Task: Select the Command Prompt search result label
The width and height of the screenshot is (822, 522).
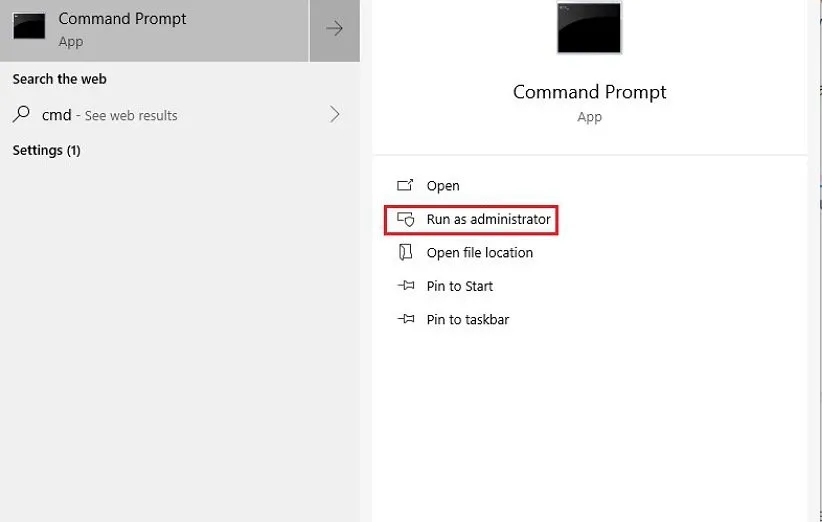Action: [x=122, y=19]
